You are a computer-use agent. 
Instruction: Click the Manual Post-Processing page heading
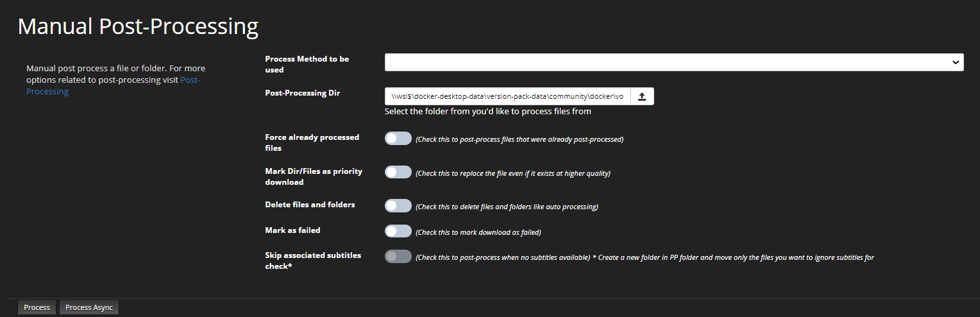click(138, 26)
